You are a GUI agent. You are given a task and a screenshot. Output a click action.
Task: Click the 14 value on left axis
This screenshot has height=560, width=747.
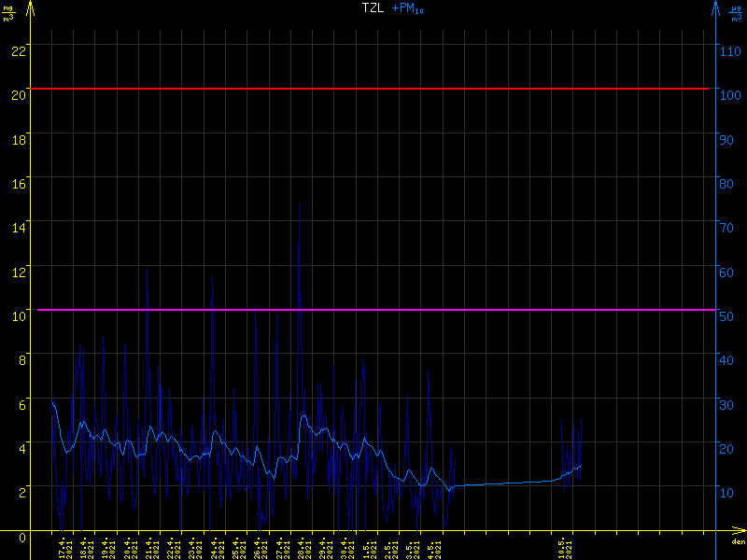point(18,227)
